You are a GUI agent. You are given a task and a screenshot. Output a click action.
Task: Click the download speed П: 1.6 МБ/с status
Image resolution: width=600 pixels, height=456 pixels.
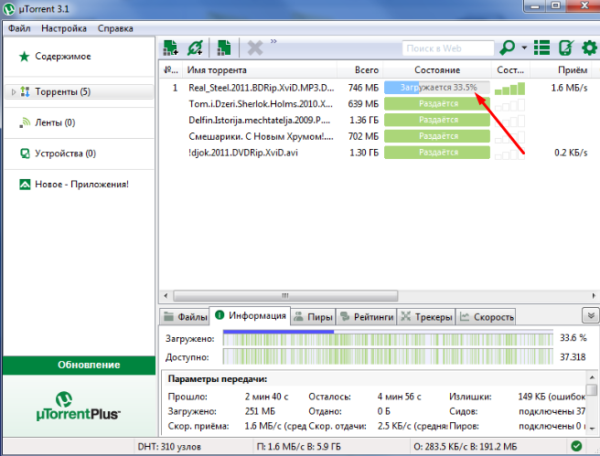pos(299,446)
